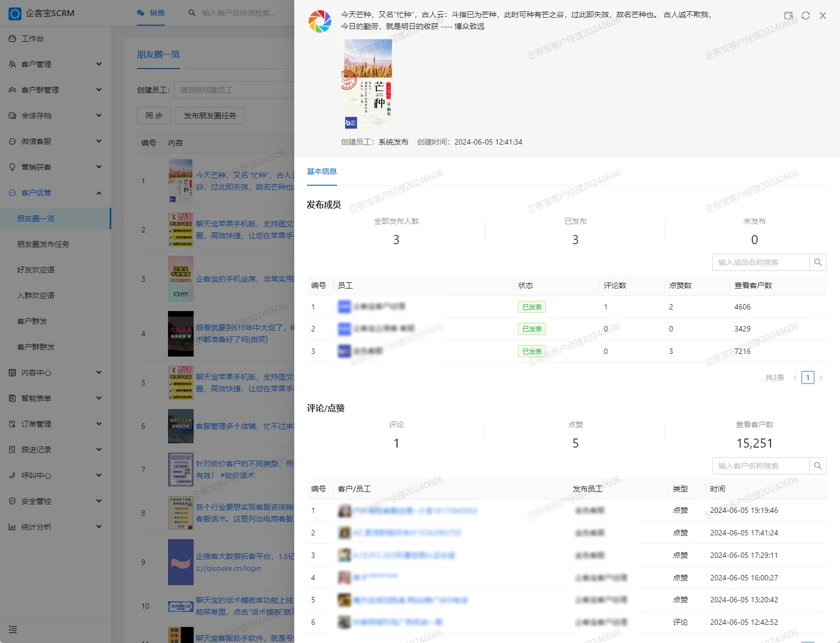Screen dimensions: 840x643
Task: Open detail in new window icon
Action: (789, 16)
